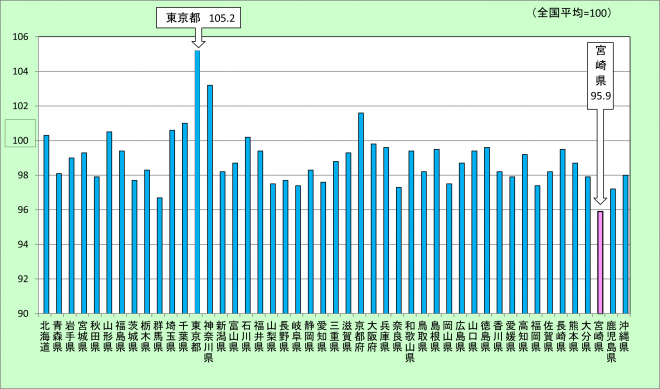The width and height of the screenshot is (660, 389).
Task: Select the pink 宮崎県 bar
Action: (600, 262)
